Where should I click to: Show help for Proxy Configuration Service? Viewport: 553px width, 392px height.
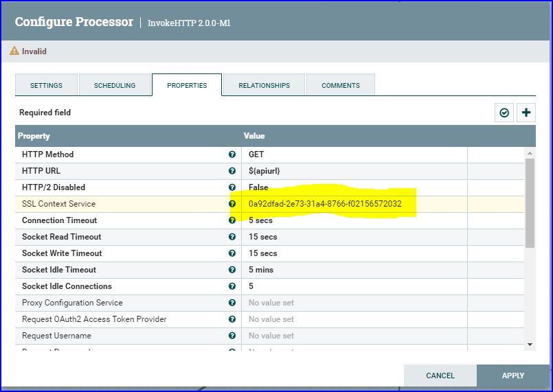[232, 303]
